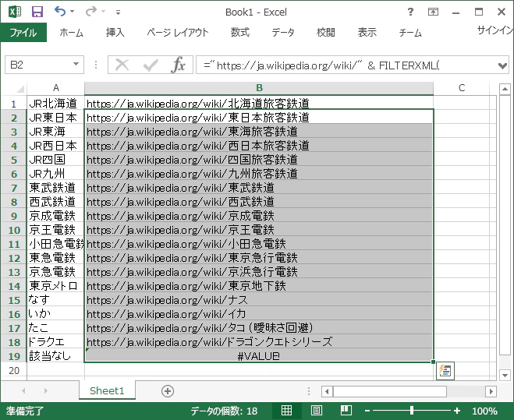Viewport: 514px width, 420px height.
Task: Zoom out with the minus button
Action: [x=367, y=411]
